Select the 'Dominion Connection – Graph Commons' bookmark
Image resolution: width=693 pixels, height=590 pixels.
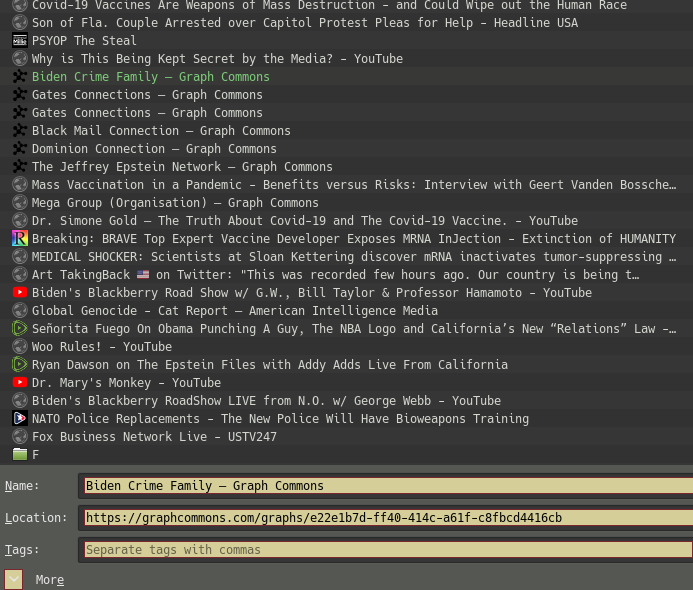346,148
